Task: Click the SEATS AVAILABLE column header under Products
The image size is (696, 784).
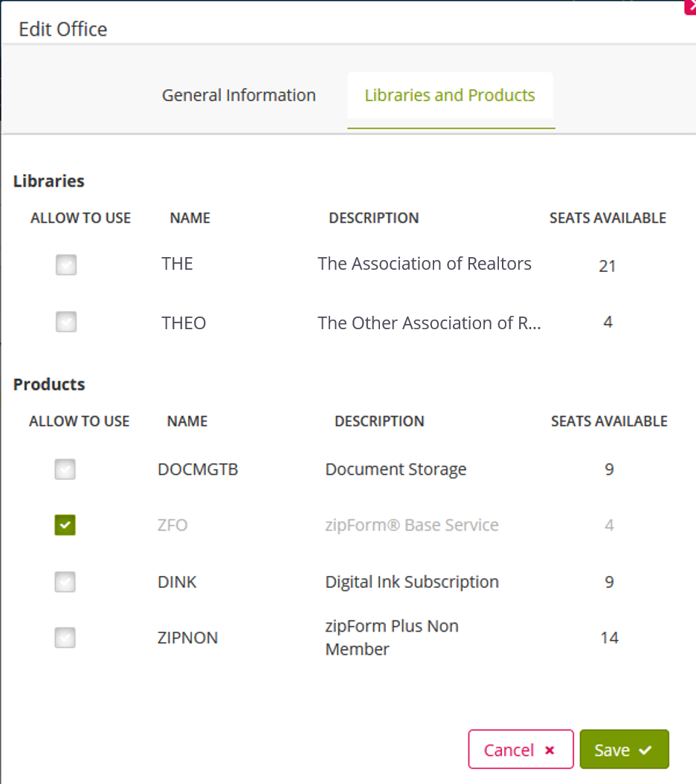Action: (x=608, y=421)
